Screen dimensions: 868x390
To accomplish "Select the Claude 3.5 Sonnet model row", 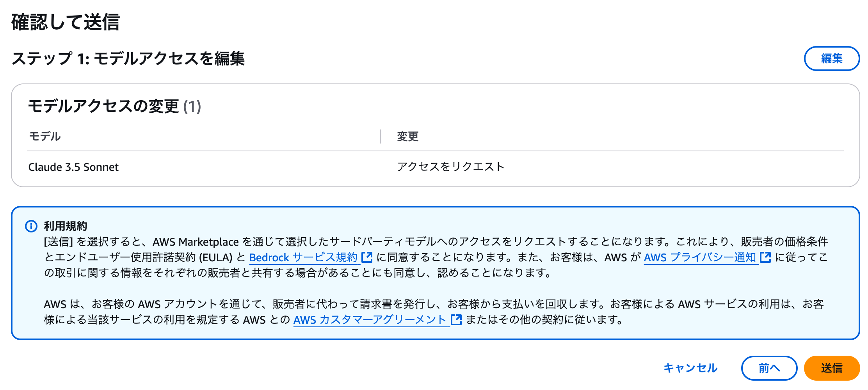I will (74, 167).
